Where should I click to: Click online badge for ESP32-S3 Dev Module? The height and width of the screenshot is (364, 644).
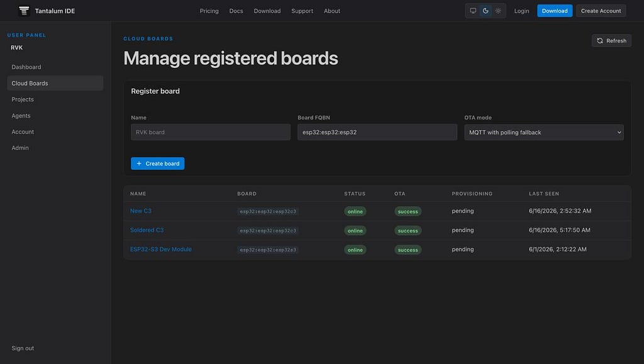click(x=355, y=250)
